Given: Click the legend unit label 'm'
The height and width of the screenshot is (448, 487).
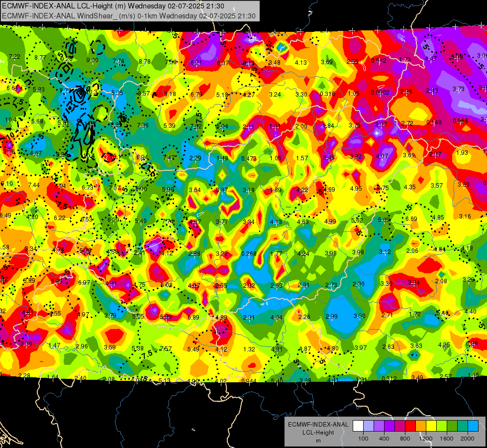Looking at the screenshot, I should click(318, 441).
